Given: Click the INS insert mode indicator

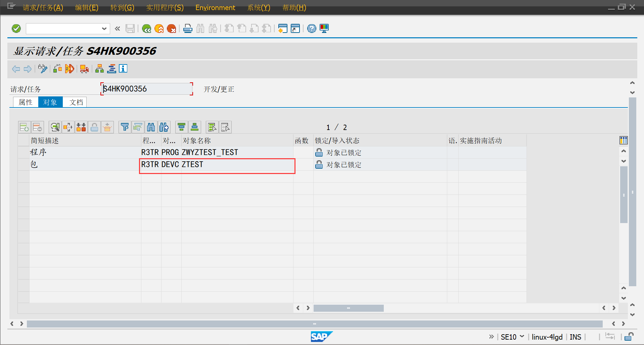Looking at the screenshot, I should click(575, 337).
